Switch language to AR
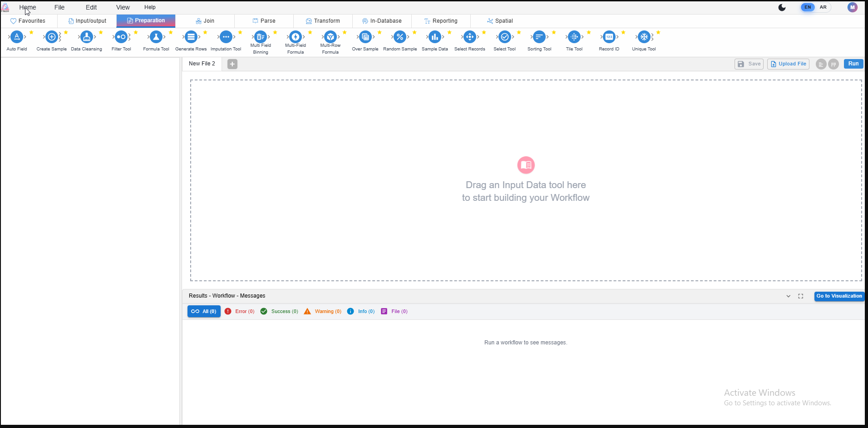The height and width of the screenshot is (428, 868). (x=823, y=7)
